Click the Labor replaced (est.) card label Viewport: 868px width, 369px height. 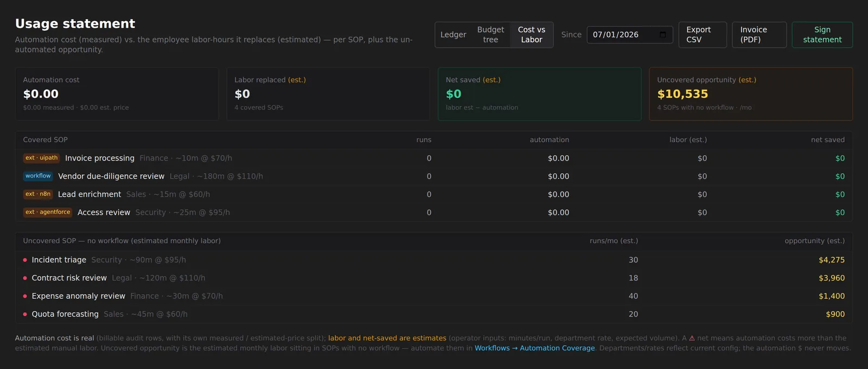tap(270, 80)
